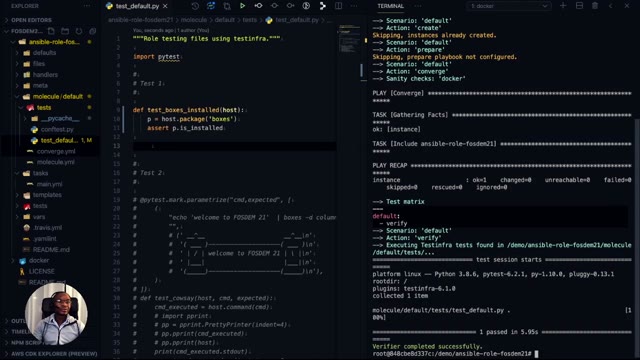The width and height of the screenshot is (640, 360).
Task: Click the editor vertical scrollbar
Action: click(362, 70)
